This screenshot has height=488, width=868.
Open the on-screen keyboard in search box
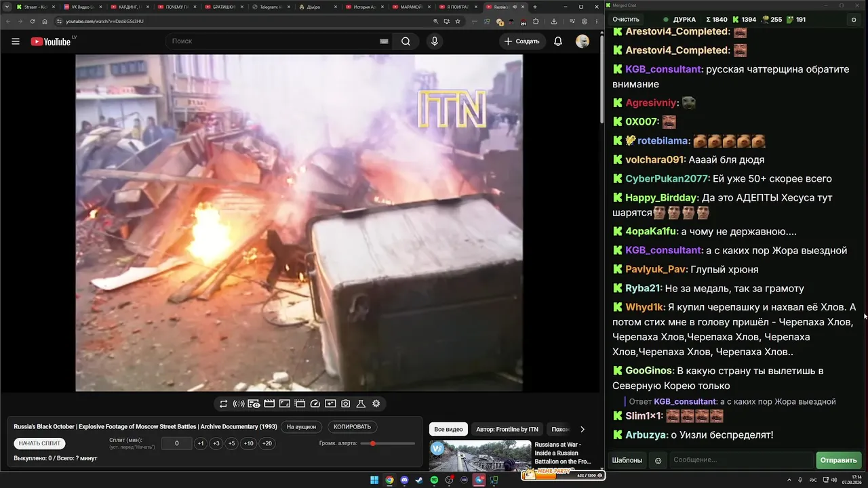coord(384,41)
